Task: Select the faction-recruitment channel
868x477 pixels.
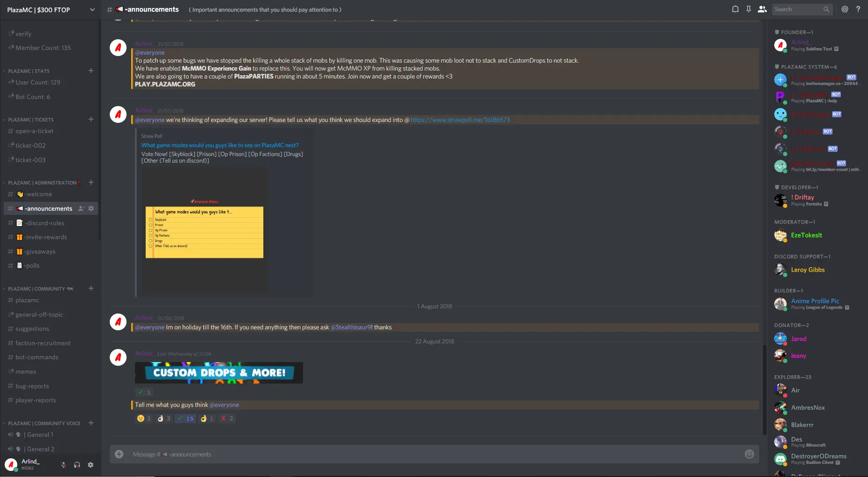Action: (x=50, y=343)
